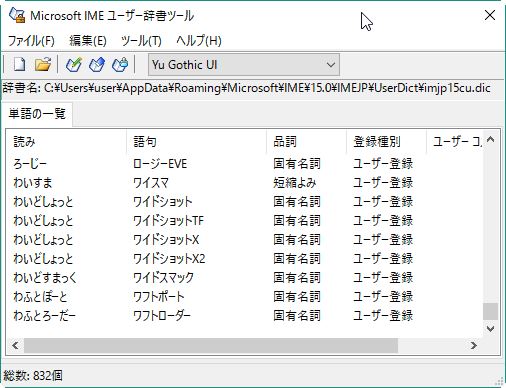Click the horizontal scrollbar left arrow
506x388 pixels.
15,346
